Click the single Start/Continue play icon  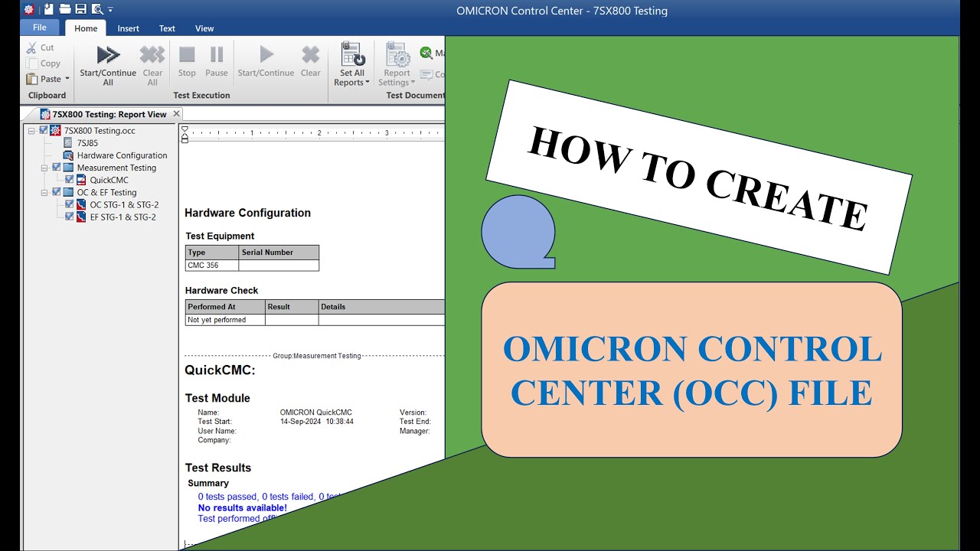click(266, 54)
